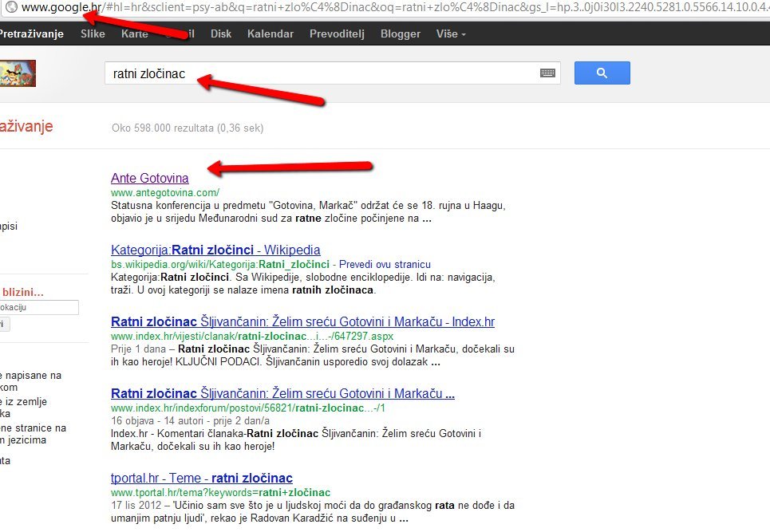Open Prevoditelj from the navigation bar
The width and height of the screenshot is (770, 532).
pyautogui.click(x=335, y=34)
